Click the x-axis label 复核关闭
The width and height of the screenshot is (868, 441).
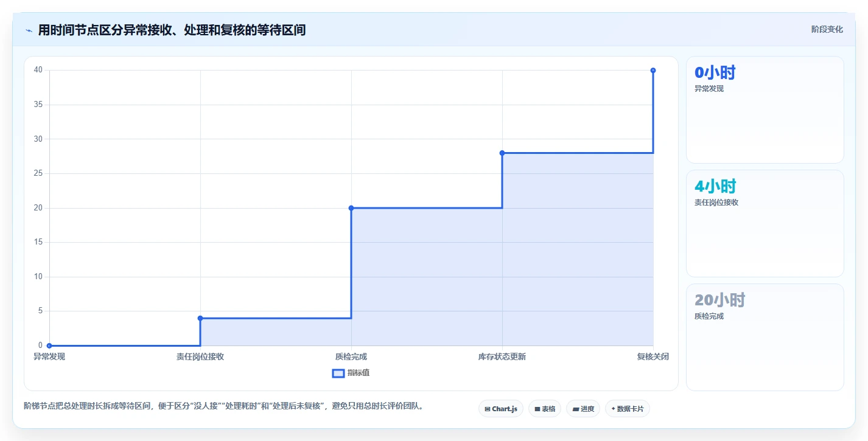(x=653, y=356)
